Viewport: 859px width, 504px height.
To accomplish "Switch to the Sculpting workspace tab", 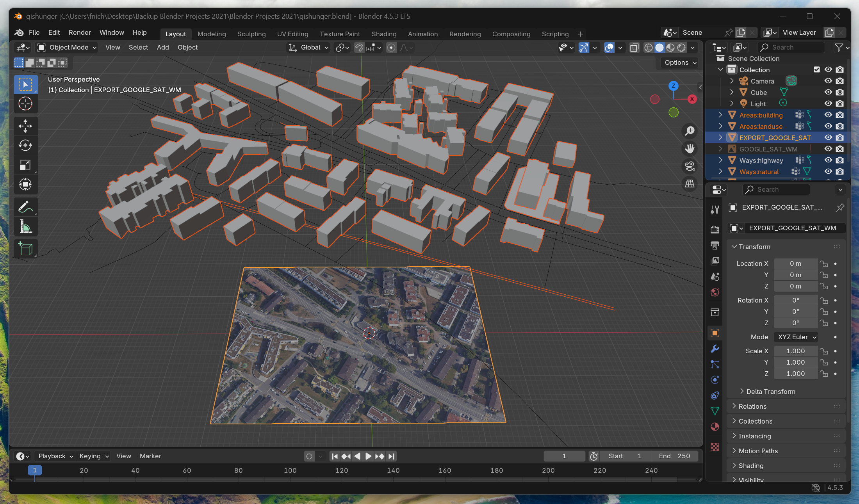I will click(x=251, y=34).
